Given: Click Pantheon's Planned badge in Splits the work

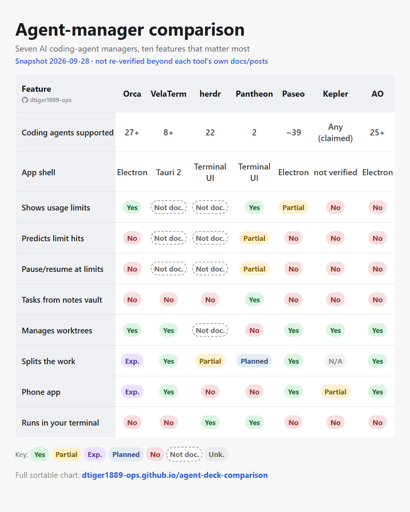Looking at the screenshot, I should [x=254, y=361].
